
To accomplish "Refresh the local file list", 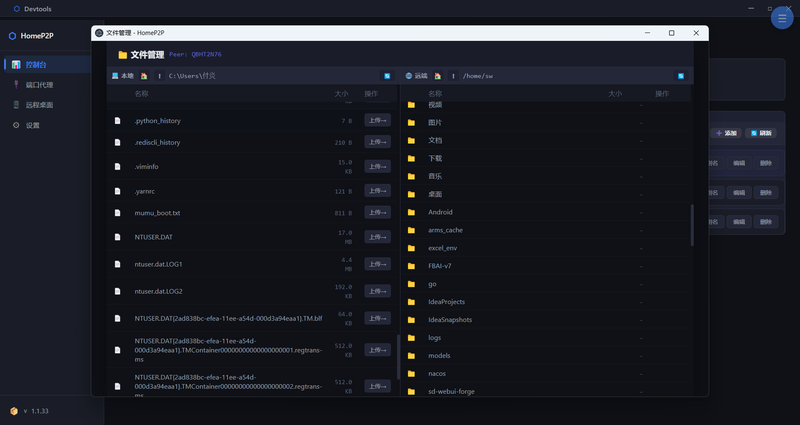I will 387,76.
